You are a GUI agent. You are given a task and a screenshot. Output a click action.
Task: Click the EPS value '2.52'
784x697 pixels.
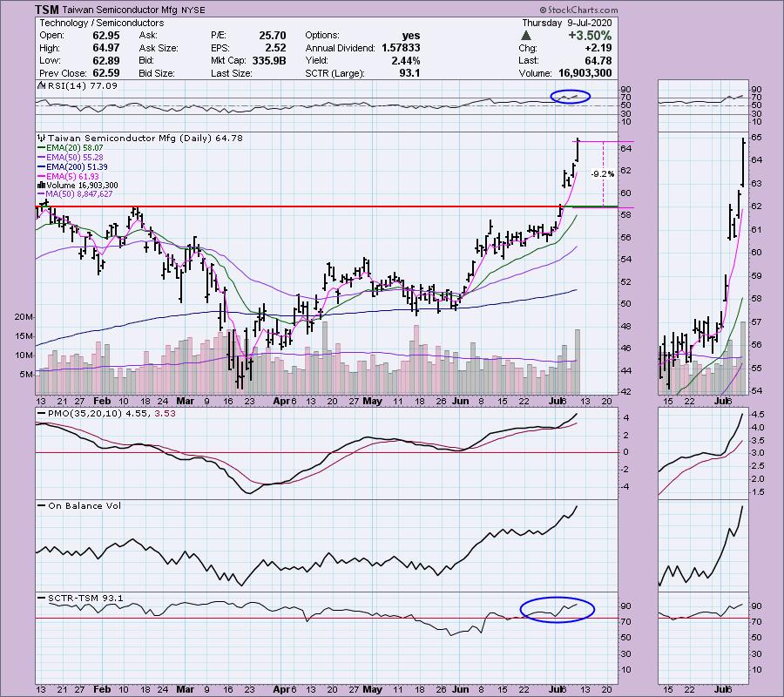(x=275, y=48)
